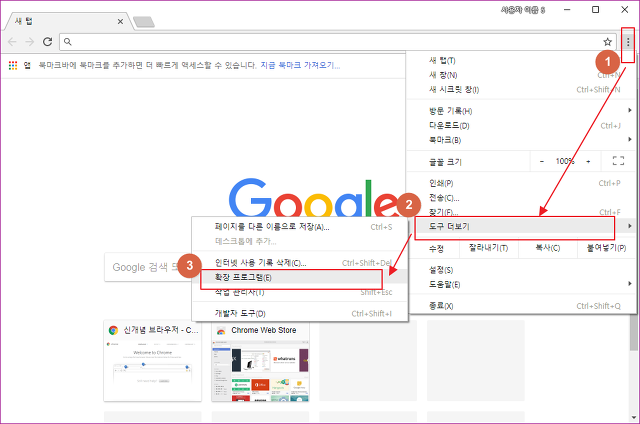Expand the 도구 더보기 submenu
The width and height of the screenshot is (640, 424).
pyautogui.click(x=521, y=226)
